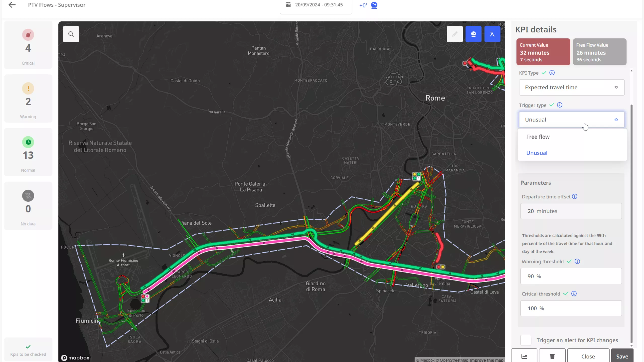Click the Critical threshold 100 % field

coord(571,308)
